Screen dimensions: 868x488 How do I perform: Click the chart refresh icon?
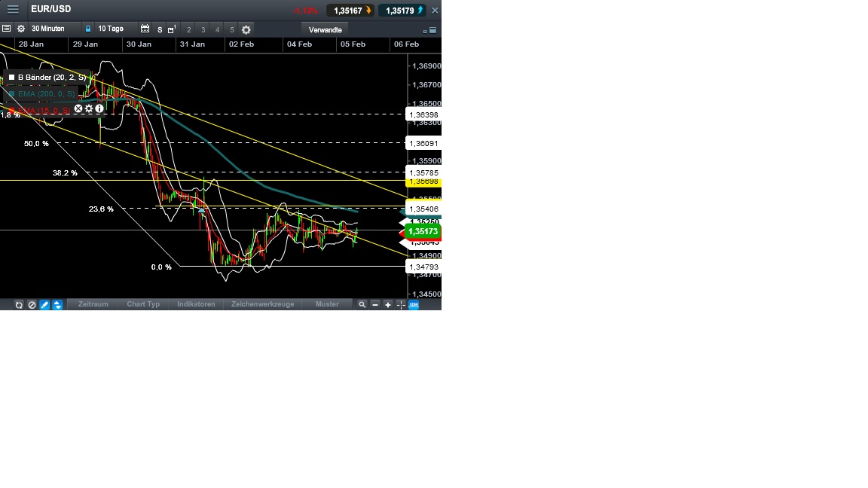click(19, 304)
